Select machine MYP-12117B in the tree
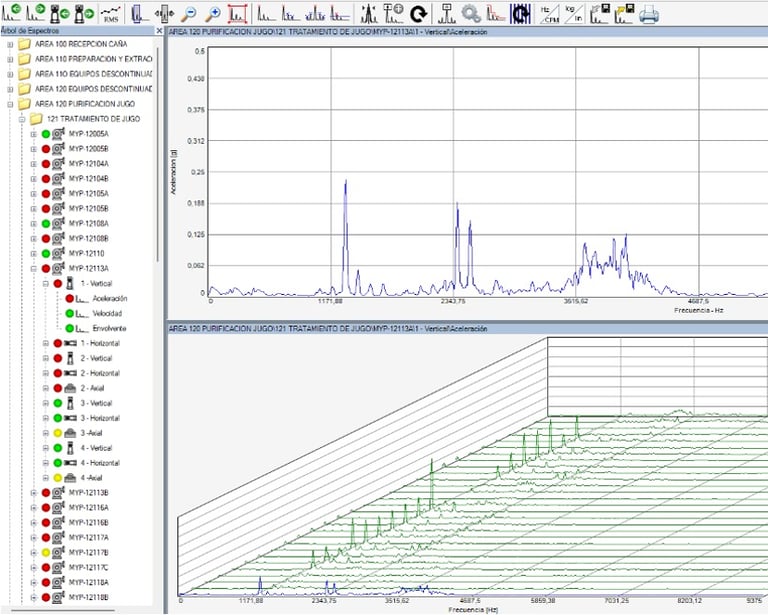 (x=88, y=552)
